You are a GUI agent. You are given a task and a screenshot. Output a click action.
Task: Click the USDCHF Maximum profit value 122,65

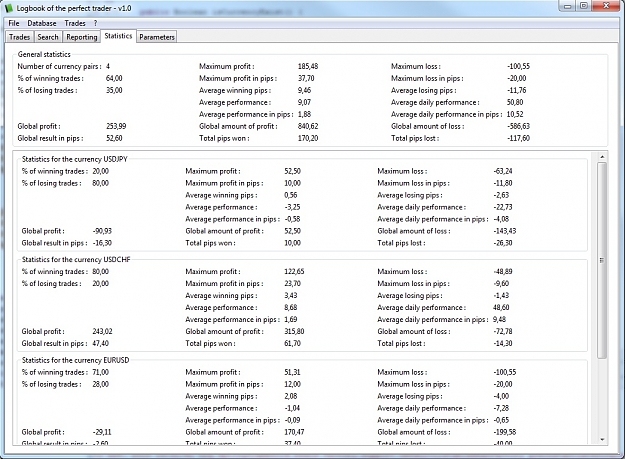(294, 272)
